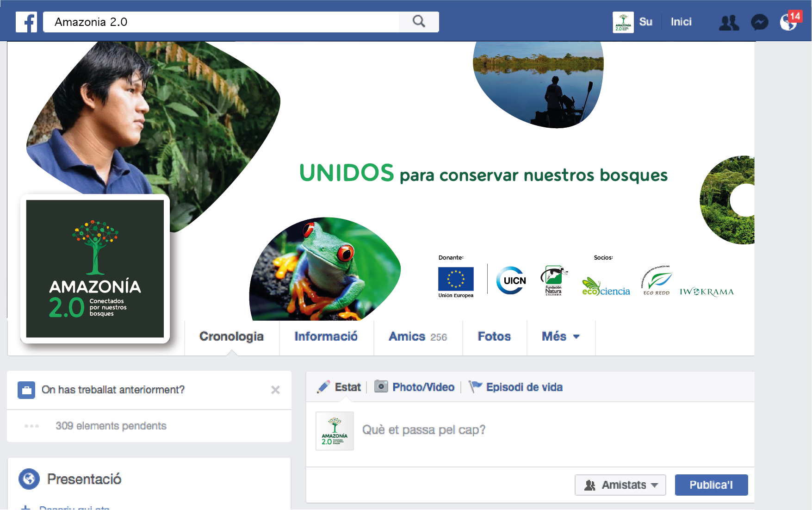
Task: Click the briefcase work icon
Action: (x=26, y=390)
